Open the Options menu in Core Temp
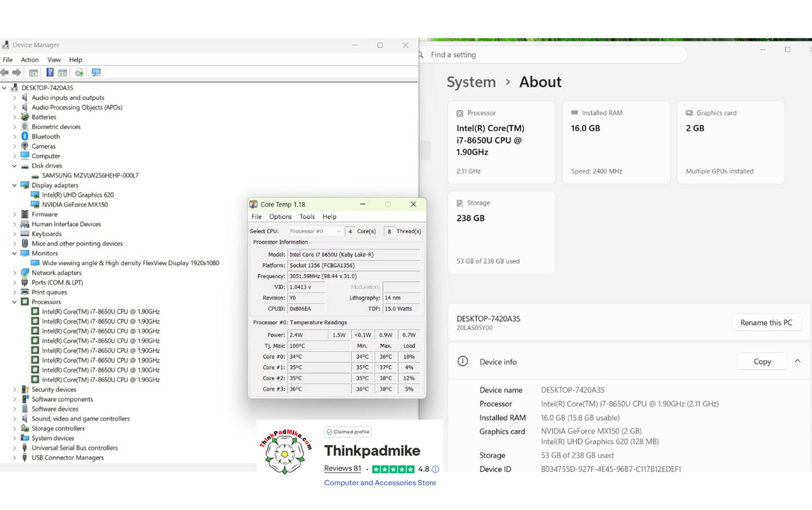Image resolution: width=812 pixels, height=510 pixels. (280, 217)
